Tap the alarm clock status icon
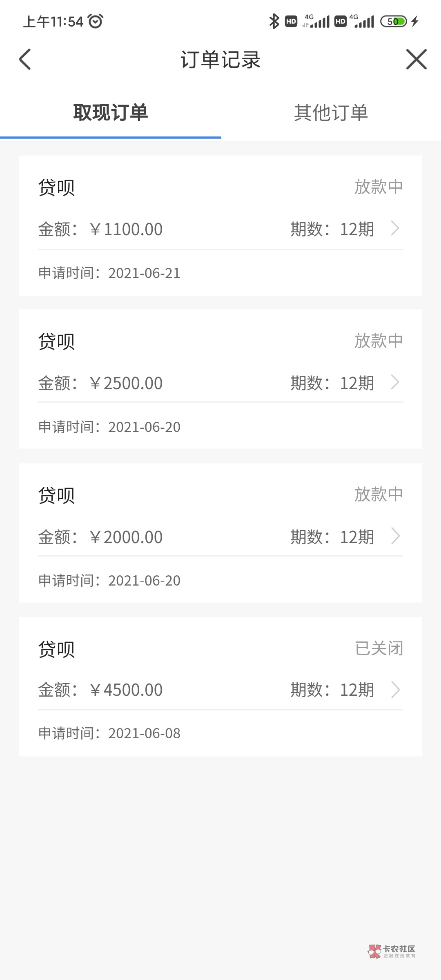Viewport: 441px width, 980px height. pyautogui.click(x=96, y=21)
